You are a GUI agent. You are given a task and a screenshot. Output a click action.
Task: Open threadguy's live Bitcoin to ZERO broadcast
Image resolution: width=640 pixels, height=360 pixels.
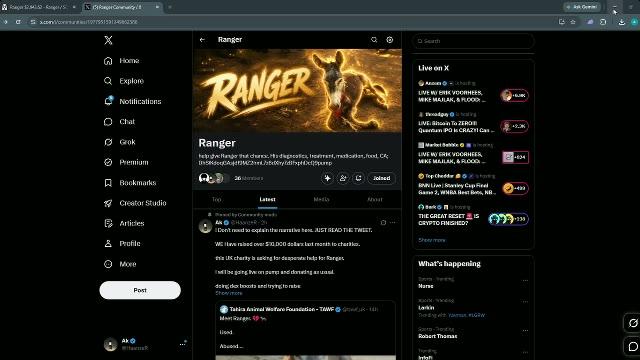tap(473, 123)
